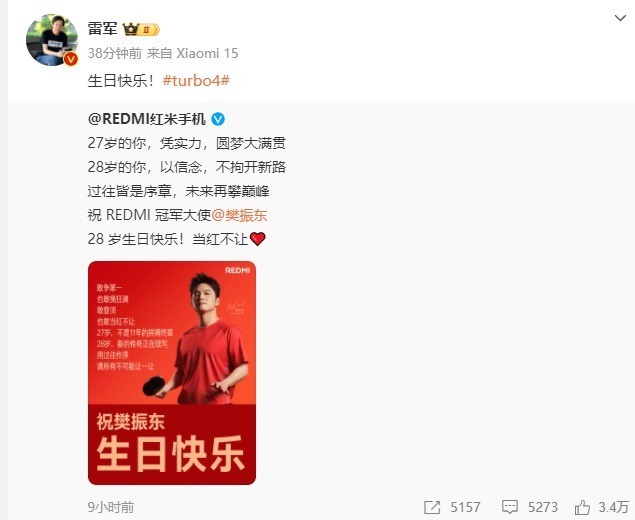Open the @樊振东 mention link

(239, 215)
